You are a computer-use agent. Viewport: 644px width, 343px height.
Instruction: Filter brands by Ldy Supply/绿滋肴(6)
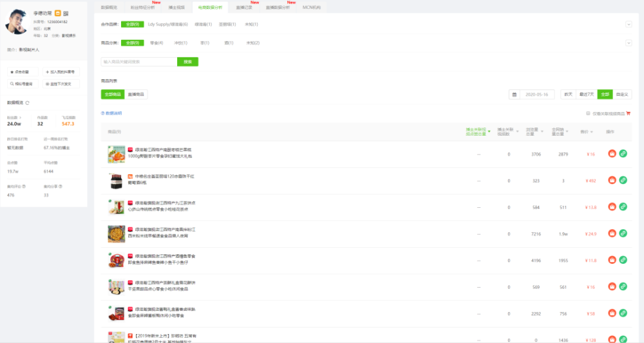pyautogui.click(x=168, y=24)
